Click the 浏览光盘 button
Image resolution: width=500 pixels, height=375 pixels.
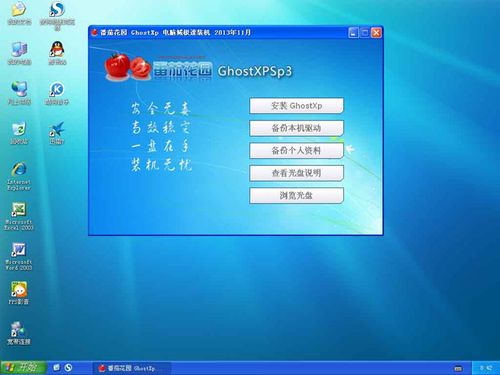click(x=296, y=196)
